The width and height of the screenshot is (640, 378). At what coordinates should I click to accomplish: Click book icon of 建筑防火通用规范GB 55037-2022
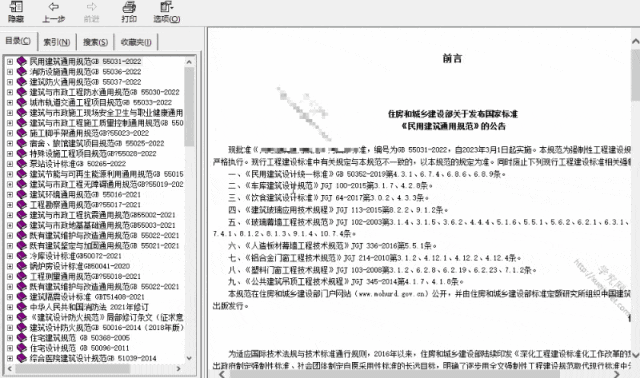[22, 82]
